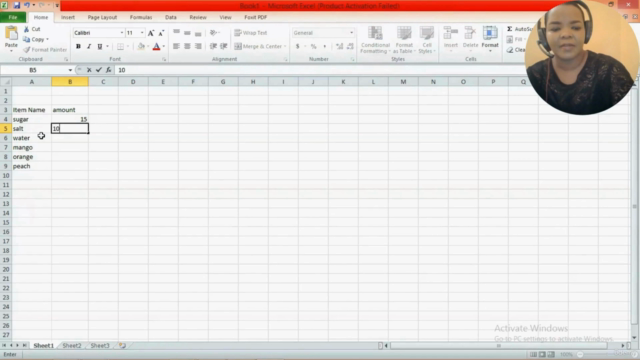Toggle Center alignment
This screenshot has width=640, height=360.
click(187, 47)
